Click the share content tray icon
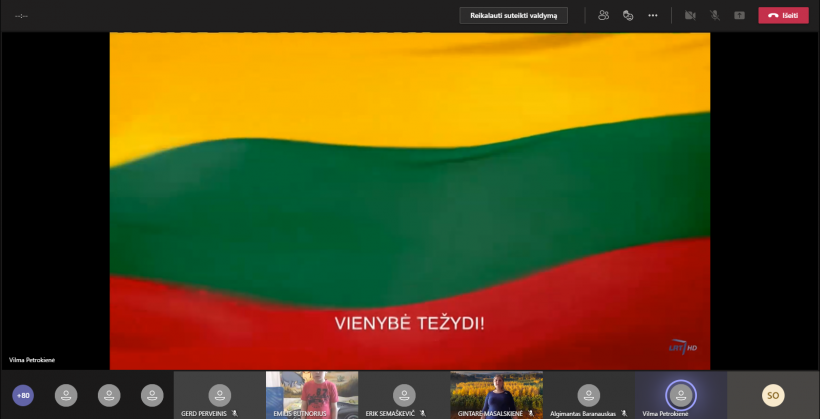Screen dimensions: 820x419 [739, 15]
